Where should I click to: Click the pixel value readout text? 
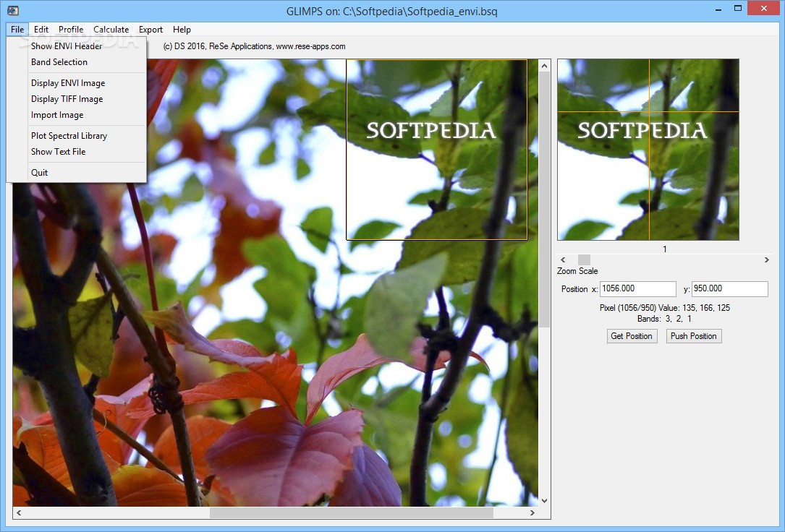(x=665, y=307)
